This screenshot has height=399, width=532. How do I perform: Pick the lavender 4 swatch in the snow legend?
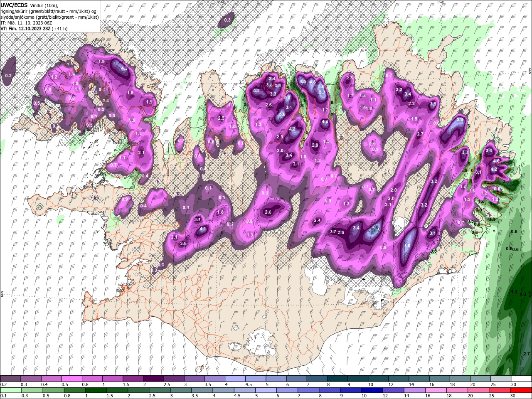235,379
